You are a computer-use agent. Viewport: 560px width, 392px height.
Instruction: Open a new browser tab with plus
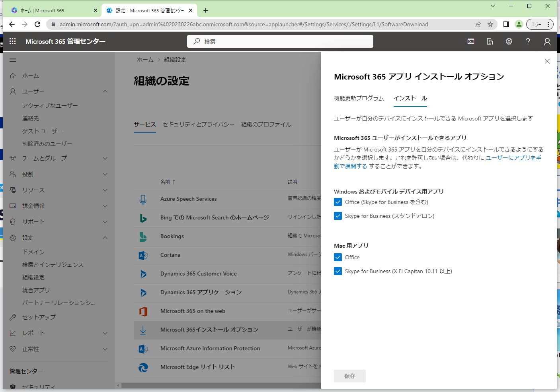tap(206, 10)
